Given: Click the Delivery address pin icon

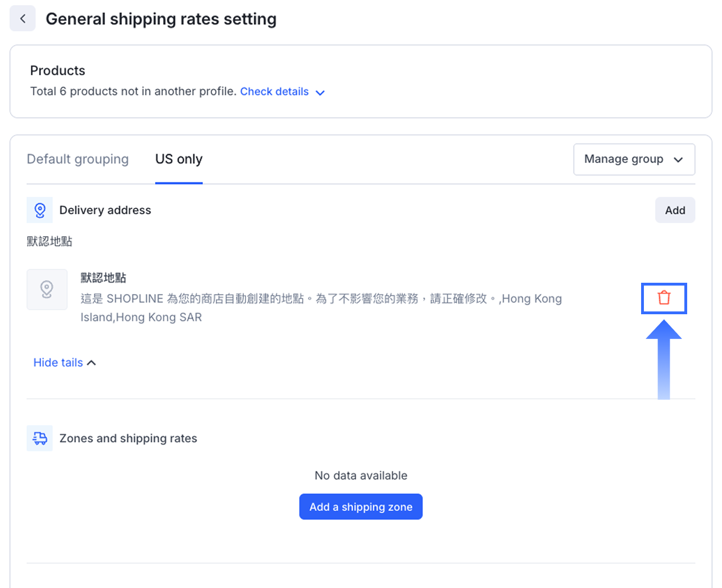Looking at the screenshot, I should click(x=40, y=210).
